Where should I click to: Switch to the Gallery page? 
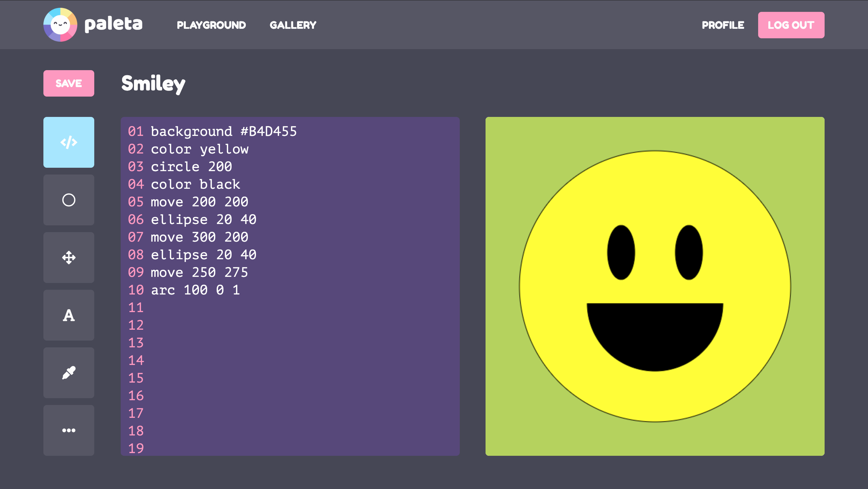tap(293, 24)
